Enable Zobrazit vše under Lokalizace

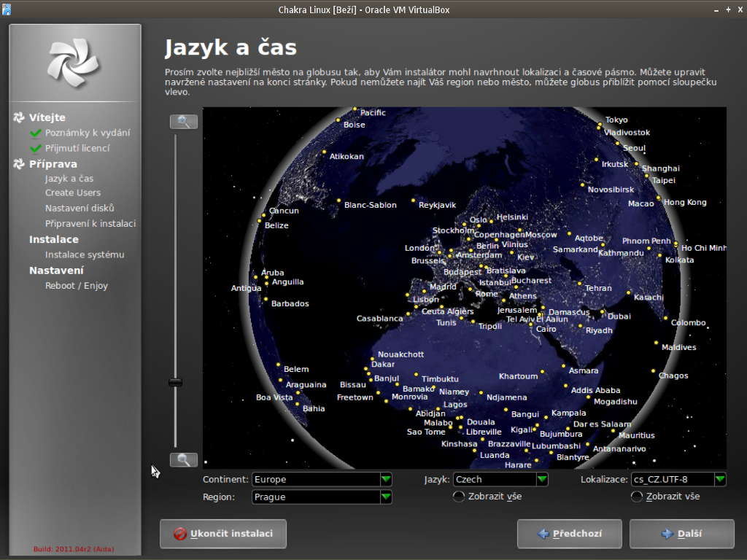[637, 497]
